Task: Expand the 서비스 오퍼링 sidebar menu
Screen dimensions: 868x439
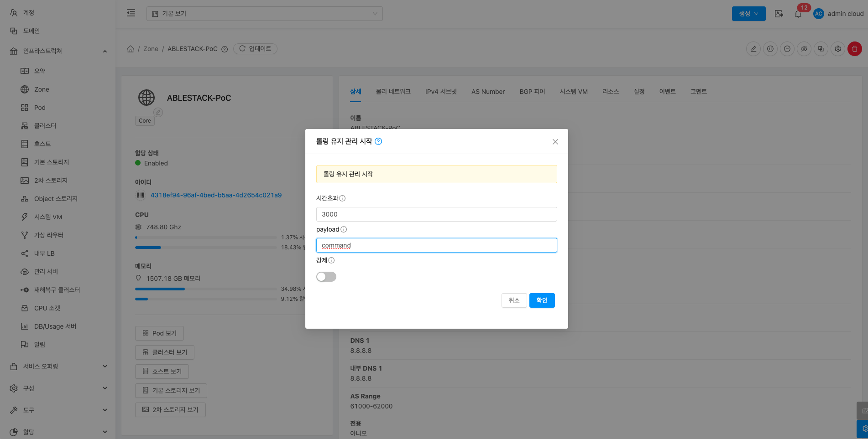Action: pyautogui.click(x=58, y=367)
